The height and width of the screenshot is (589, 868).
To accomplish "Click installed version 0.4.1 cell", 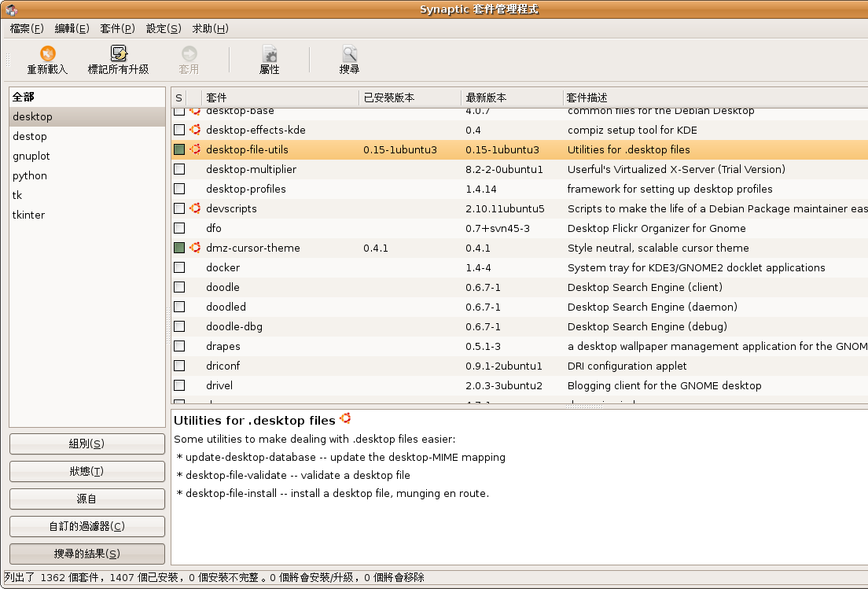I will point(376,248).
